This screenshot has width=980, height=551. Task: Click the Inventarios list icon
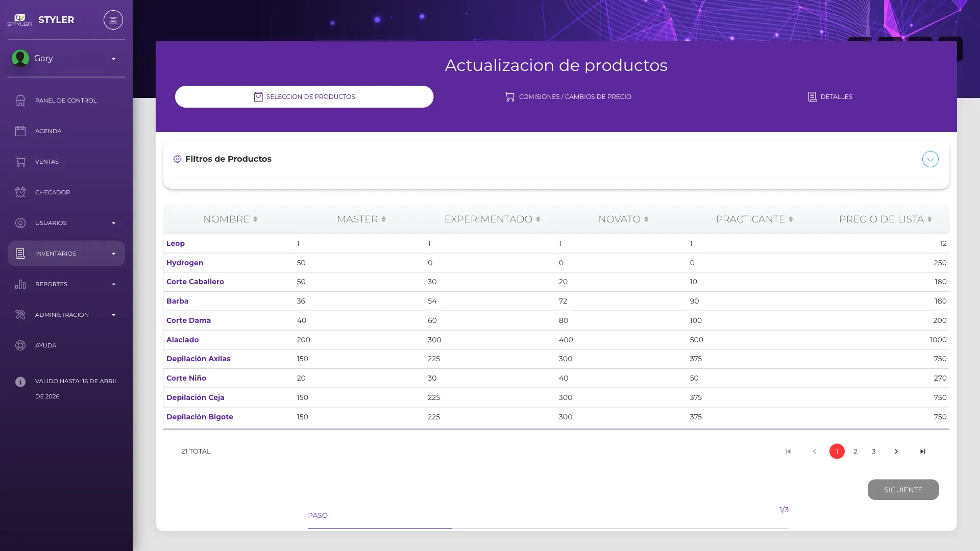[x=20, y=254]
